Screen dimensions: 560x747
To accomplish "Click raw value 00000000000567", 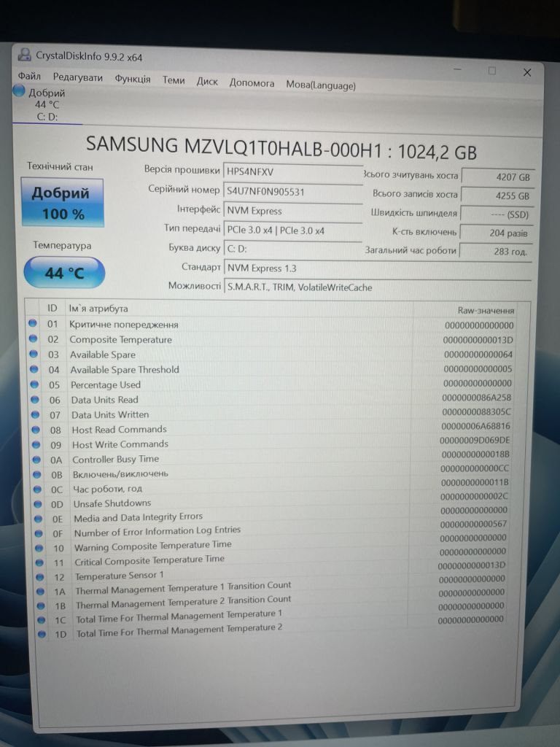I will coord(473,524).
